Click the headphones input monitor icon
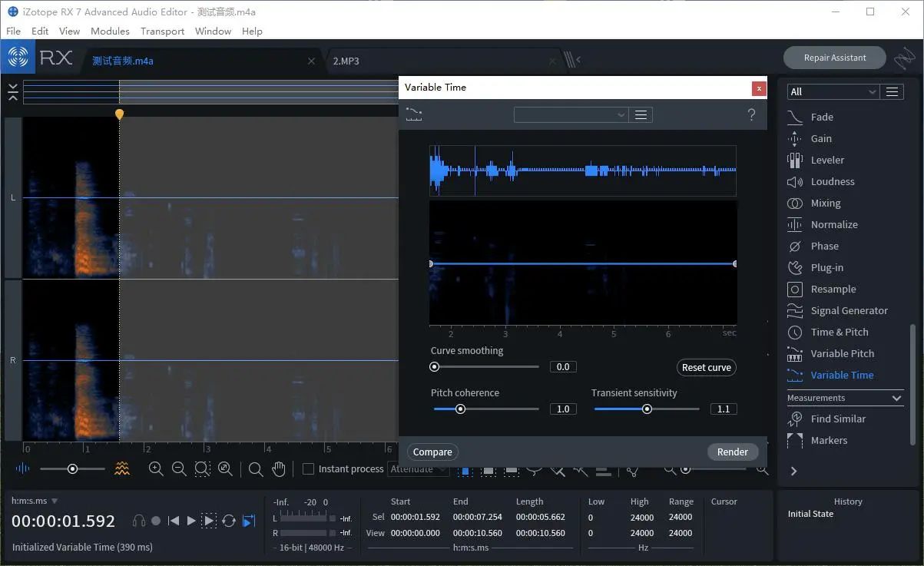 (139, 521)
